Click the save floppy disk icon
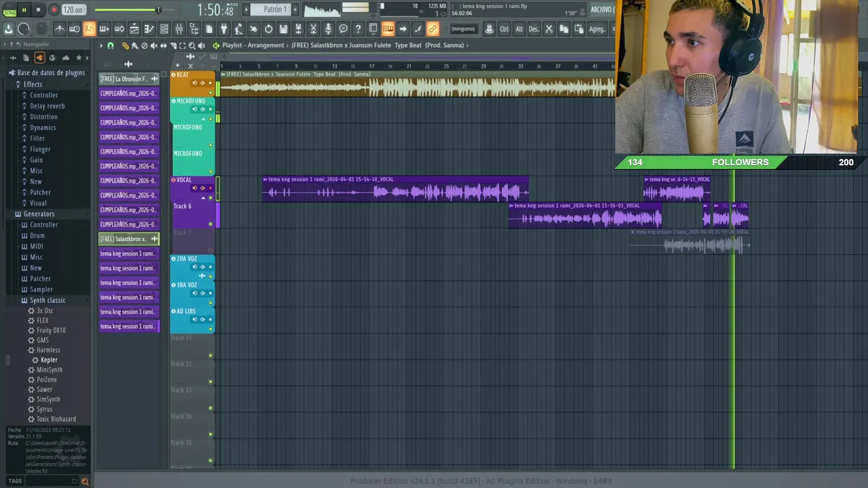 click(283, 28)
